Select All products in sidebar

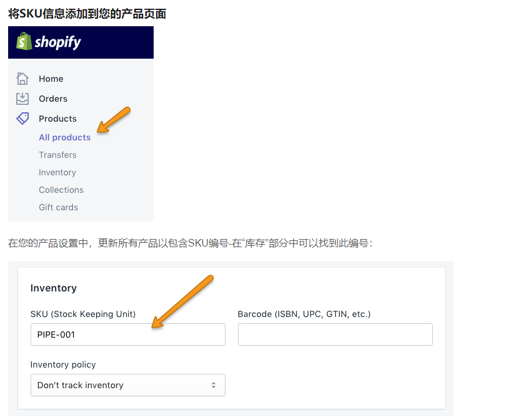click(64, 137)
